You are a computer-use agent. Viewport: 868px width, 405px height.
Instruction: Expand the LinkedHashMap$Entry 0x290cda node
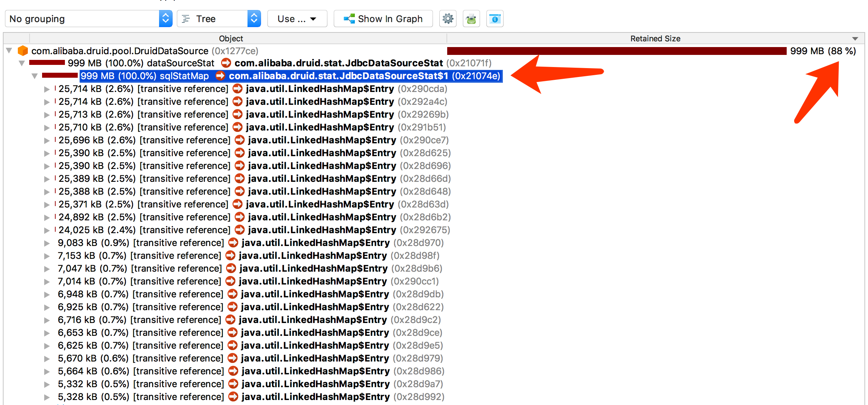coord(47,89)
